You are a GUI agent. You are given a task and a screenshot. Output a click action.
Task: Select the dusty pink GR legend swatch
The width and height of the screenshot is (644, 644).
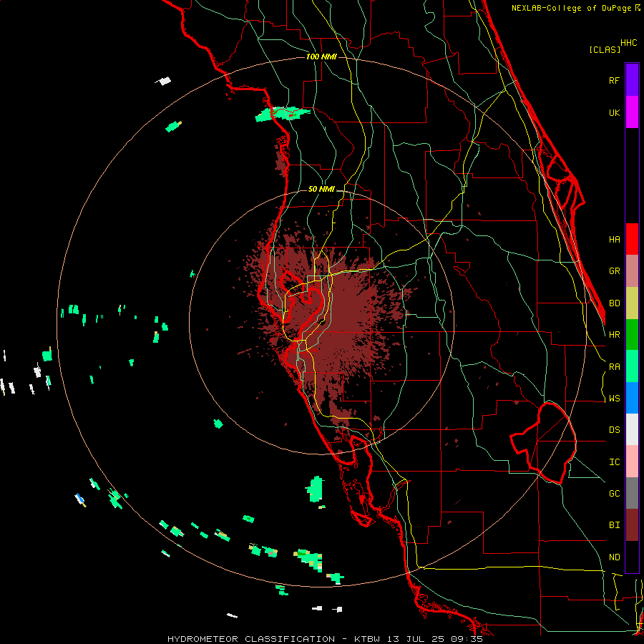(632, 271)
